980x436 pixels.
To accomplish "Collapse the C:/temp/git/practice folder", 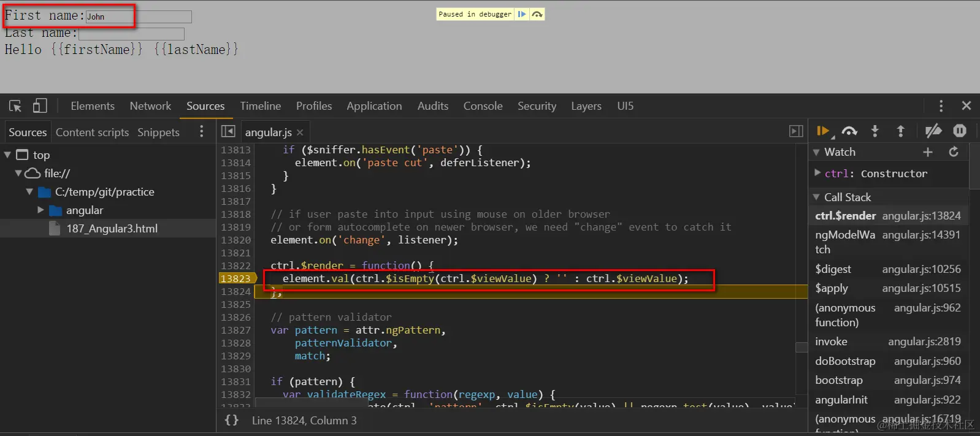I will click(x=29, y=192).
